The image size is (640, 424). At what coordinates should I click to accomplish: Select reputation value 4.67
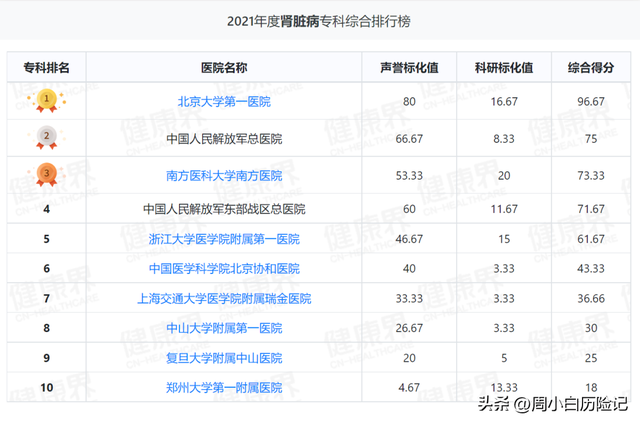[409, 388]
